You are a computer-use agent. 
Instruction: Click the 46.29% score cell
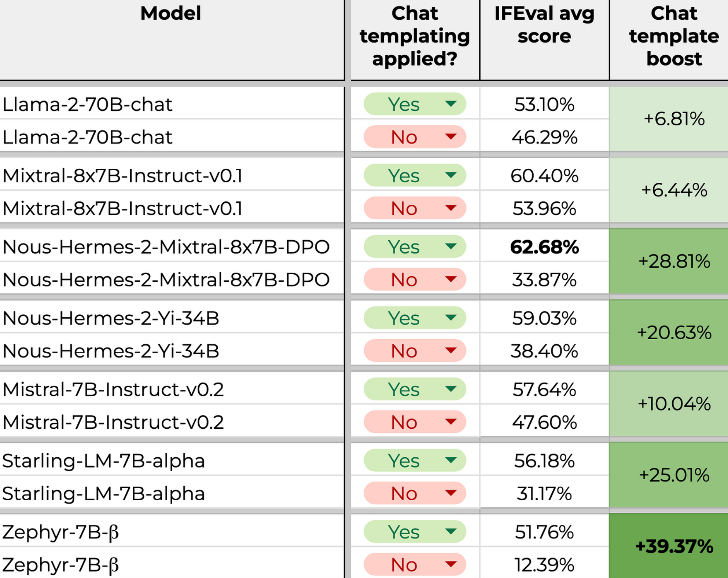tap(544, 137)
